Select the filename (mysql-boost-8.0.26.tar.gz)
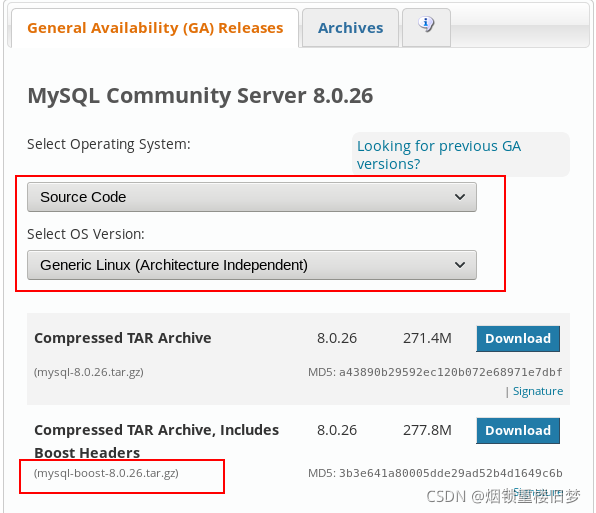Image resolution: width=596 pixels, height=513 pixels. (x=106, y=473)
